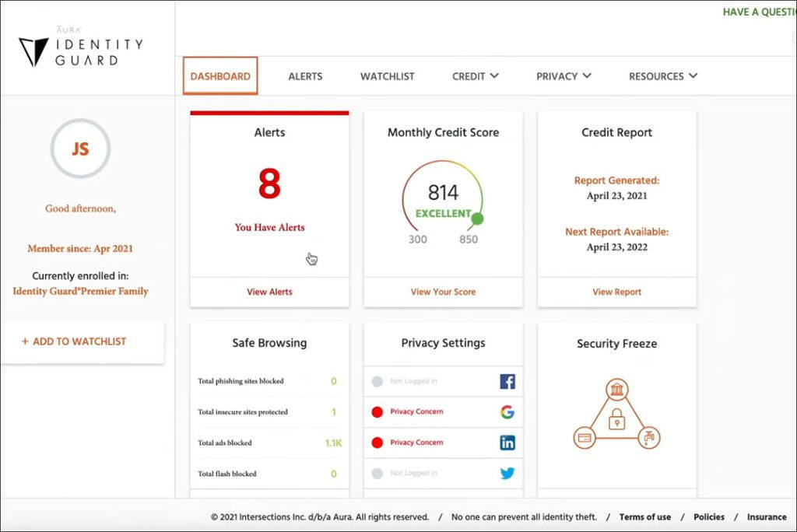797x532 pixels.
Task: Click the You Have Alerts text
Action: pyautogui.click(x=269, y=227)
